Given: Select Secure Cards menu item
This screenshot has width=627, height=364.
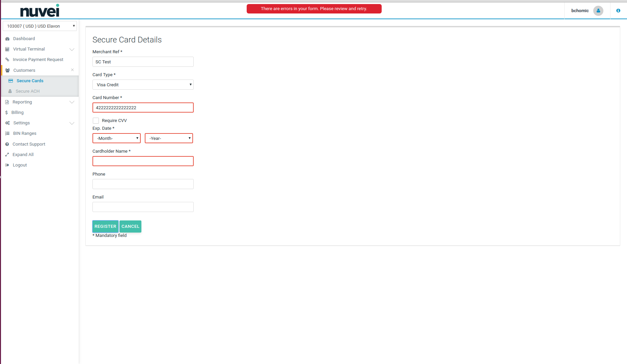Looking at the screenshot, I should (30, 81).
